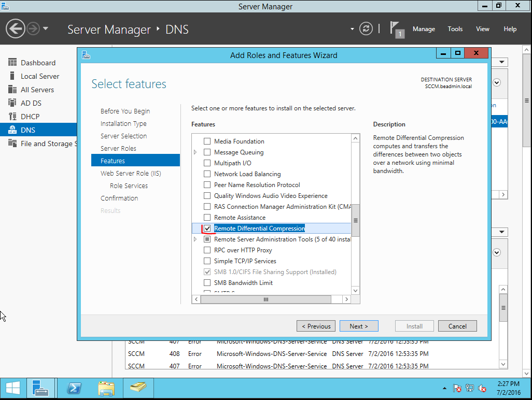Image resolution: width=532 pixels, height=400 pixels.
Task: Check Multipath I/O feature
Action: (x=207, y=163)
